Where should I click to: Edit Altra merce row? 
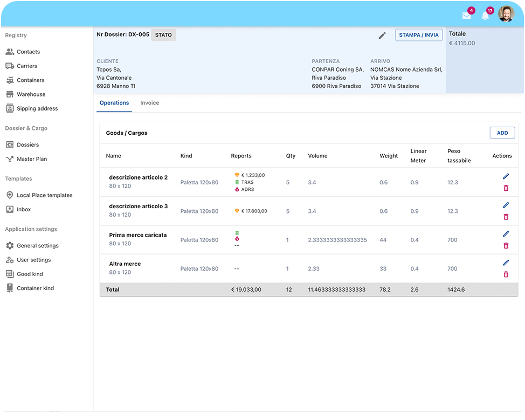[x=506, y=263]
